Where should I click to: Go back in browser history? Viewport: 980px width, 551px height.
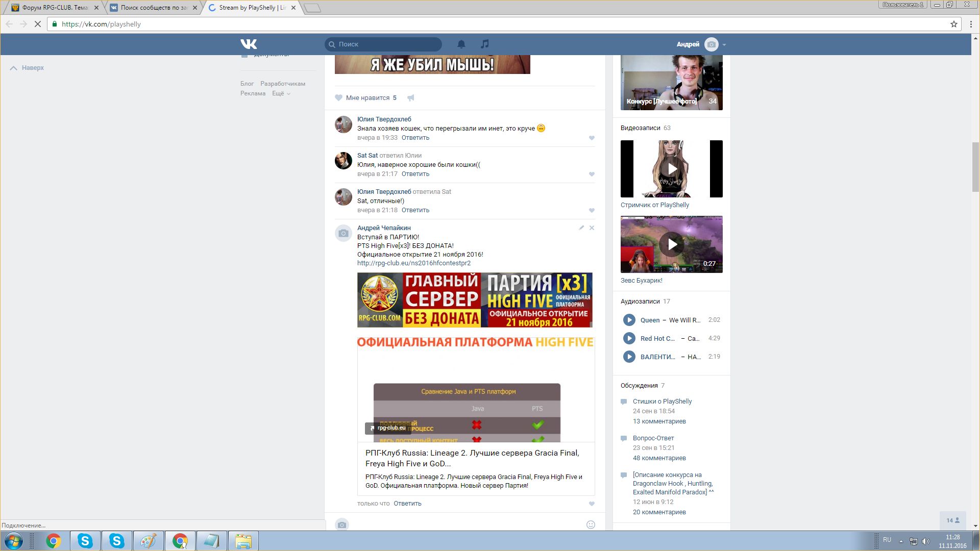click(x=9, y=24)
